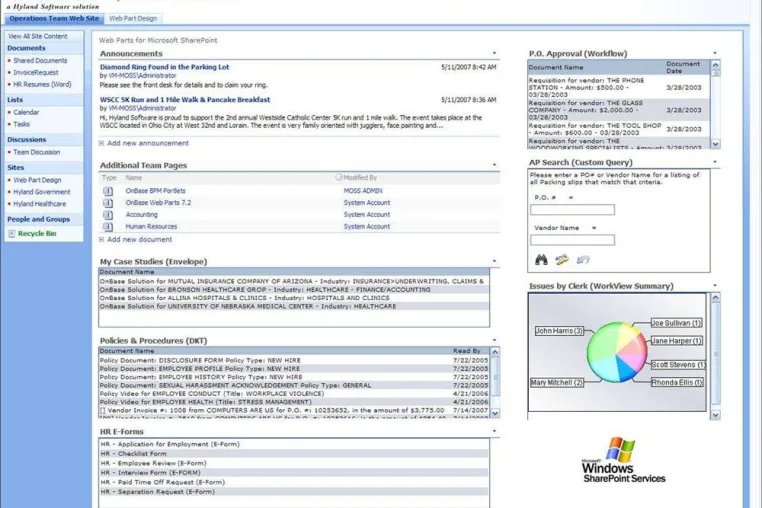Open Diamond Ring Found in the Parking Lot announcement
This screenshot has height=508, width=762.
tap(164, 67)
